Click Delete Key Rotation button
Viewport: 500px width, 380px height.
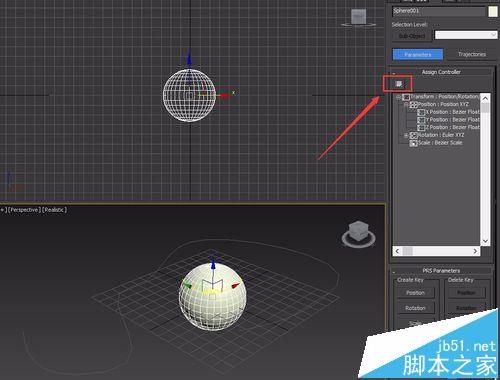466,308
